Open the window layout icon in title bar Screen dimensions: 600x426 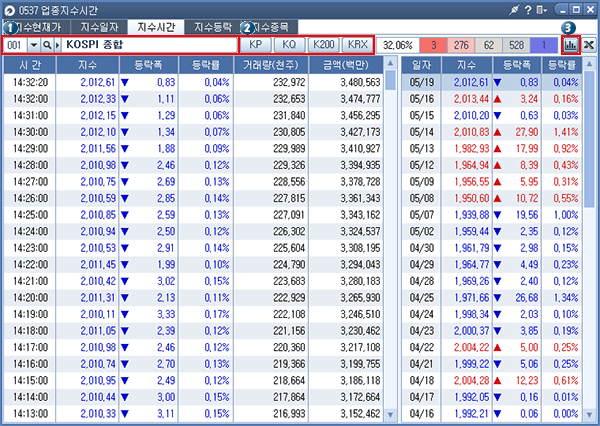543,9
